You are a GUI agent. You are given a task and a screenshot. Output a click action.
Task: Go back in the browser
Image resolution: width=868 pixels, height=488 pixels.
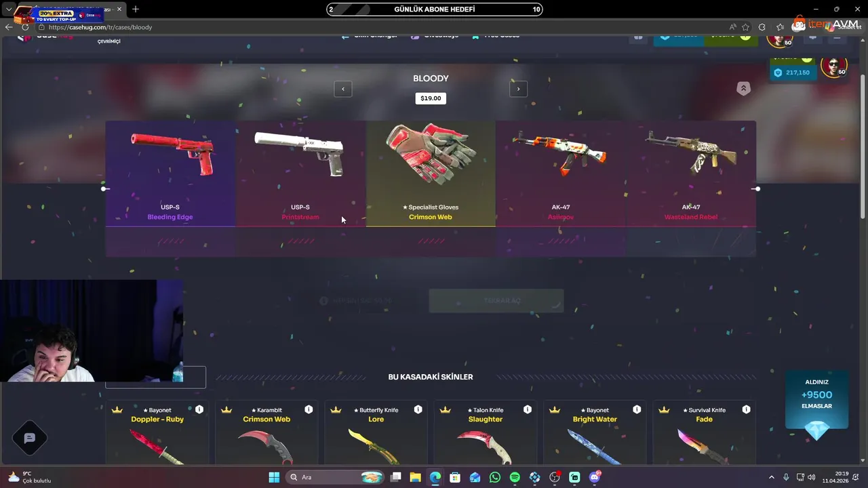coord(9,27)
